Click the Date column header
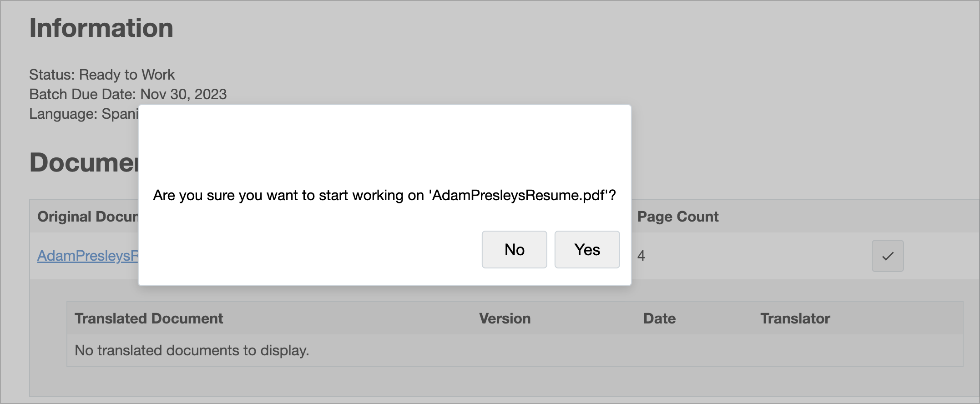 click(x=659, y=318)
